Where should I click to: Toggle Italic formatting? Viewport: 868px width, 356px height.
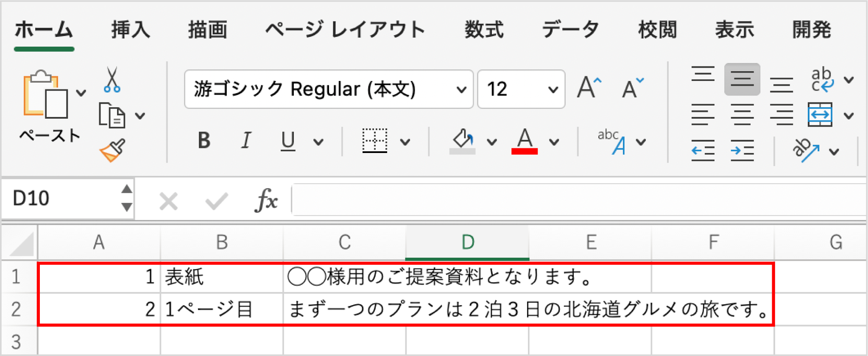(x=246, y=140)
